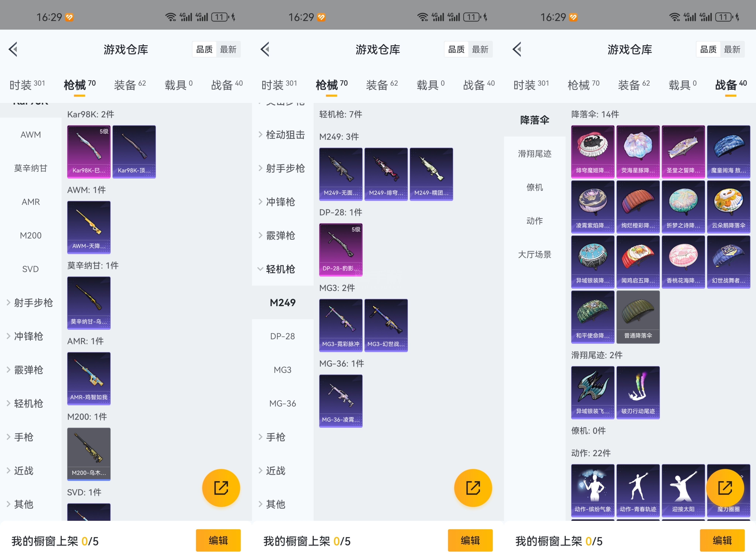Sort by 品质 in left screen

point(205,49)
